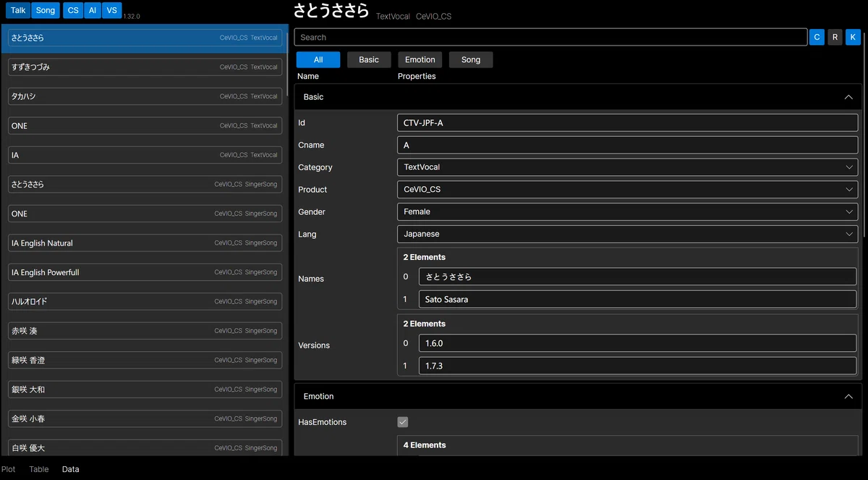Toggle the AI product filter
868x480 pixels.
tap(92, 10)
